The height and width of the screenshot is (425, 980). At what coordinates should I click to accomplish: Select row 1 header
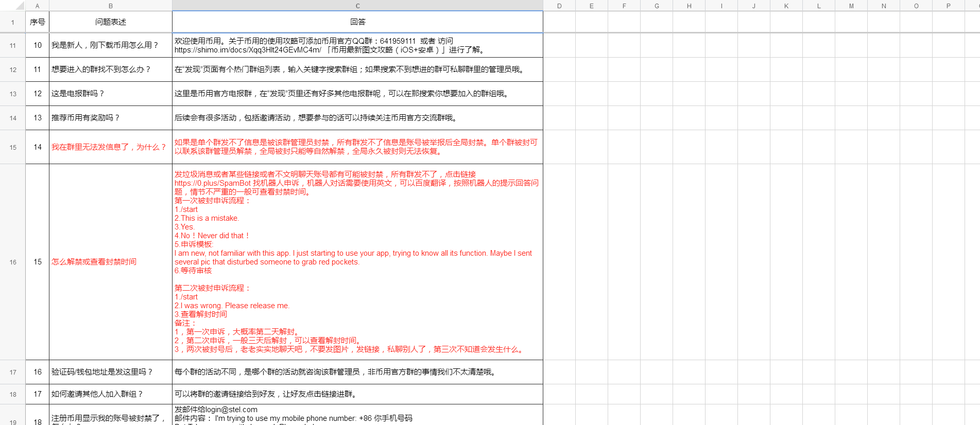(13, 22)
